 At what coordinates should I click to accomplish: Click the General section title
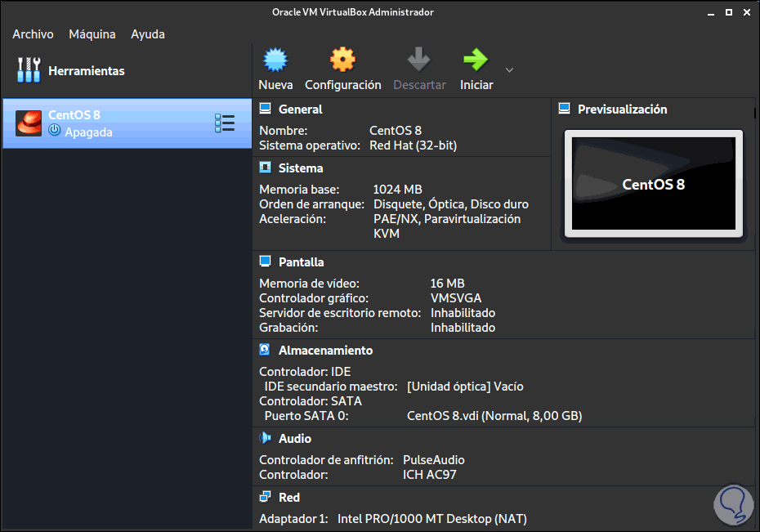(300, 109)
